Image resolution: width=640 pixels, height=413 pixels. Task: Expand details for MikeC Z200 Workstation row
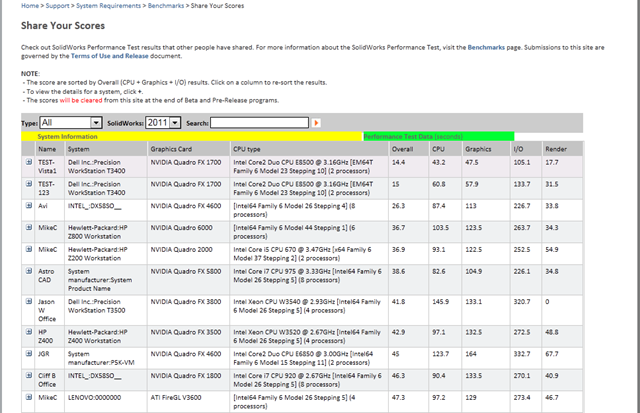point(29,249)
